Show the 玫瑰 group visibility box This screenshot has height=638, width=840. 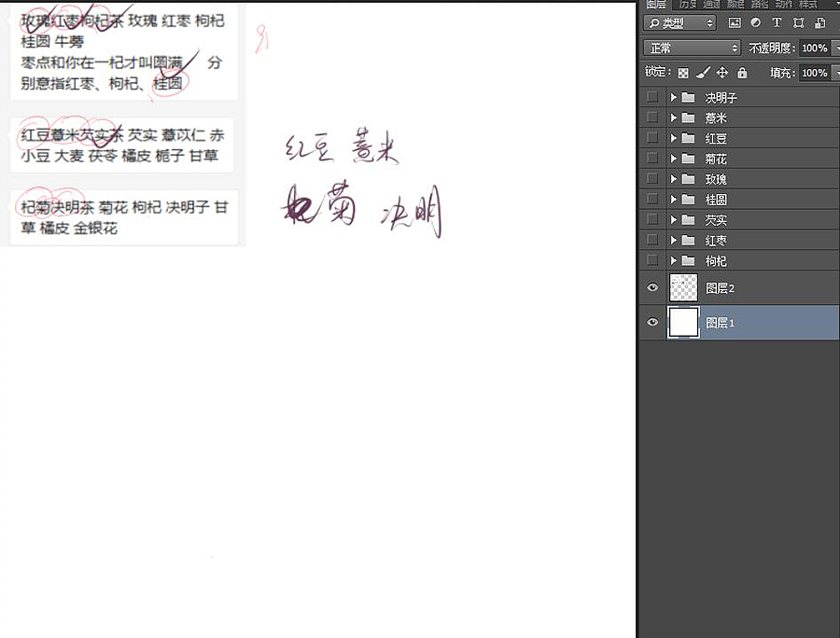pos(652,178)
